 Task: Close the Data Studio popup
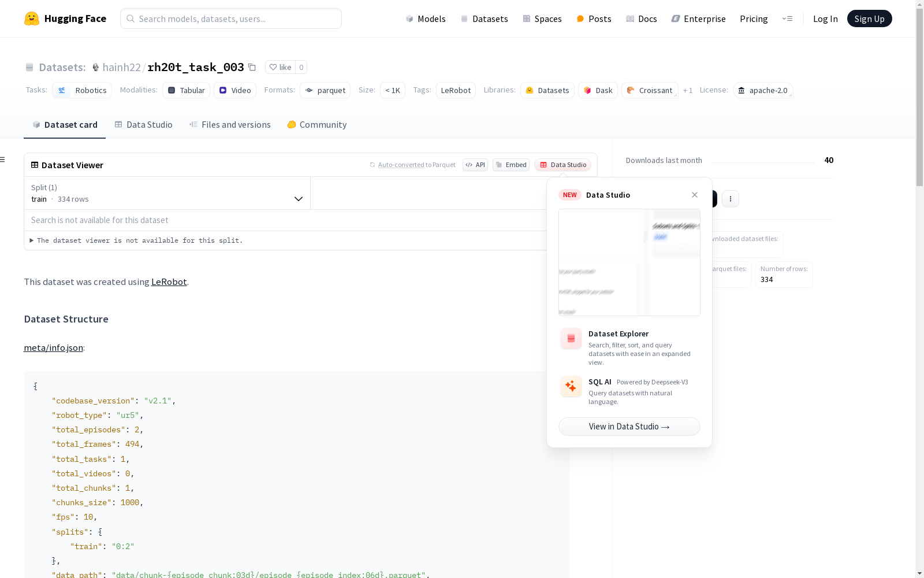click(x=695, y=195)
